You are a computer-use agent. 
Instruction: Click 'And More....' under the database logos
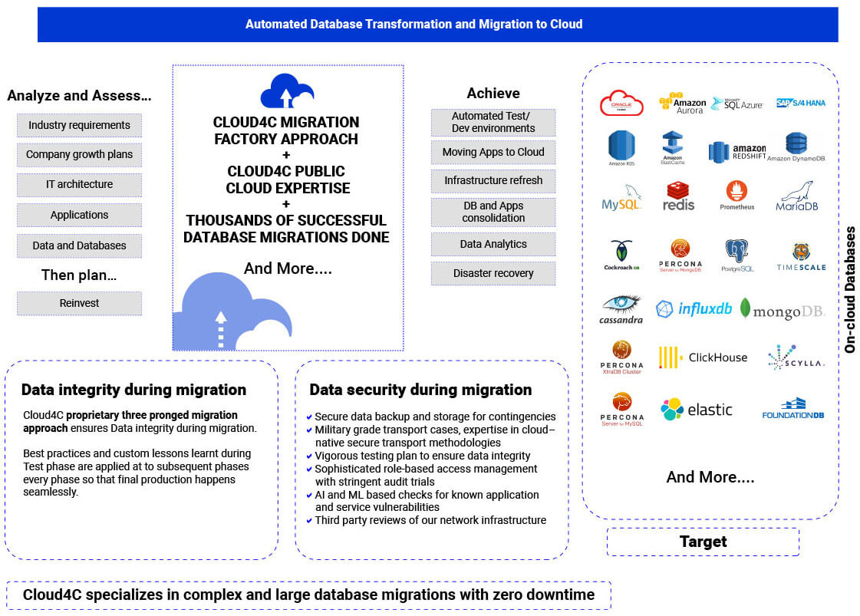(710, 477)
